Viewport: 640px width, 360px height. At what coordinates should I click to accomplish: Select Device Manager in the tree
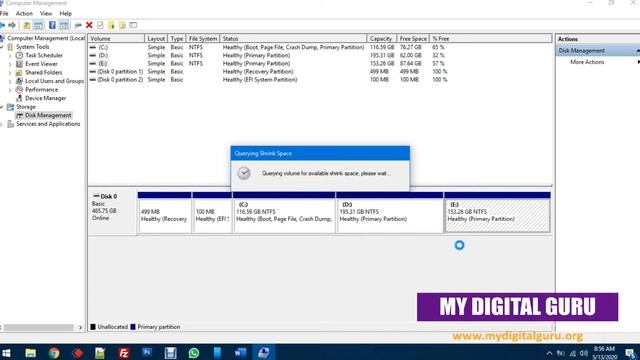coord(45,98)
